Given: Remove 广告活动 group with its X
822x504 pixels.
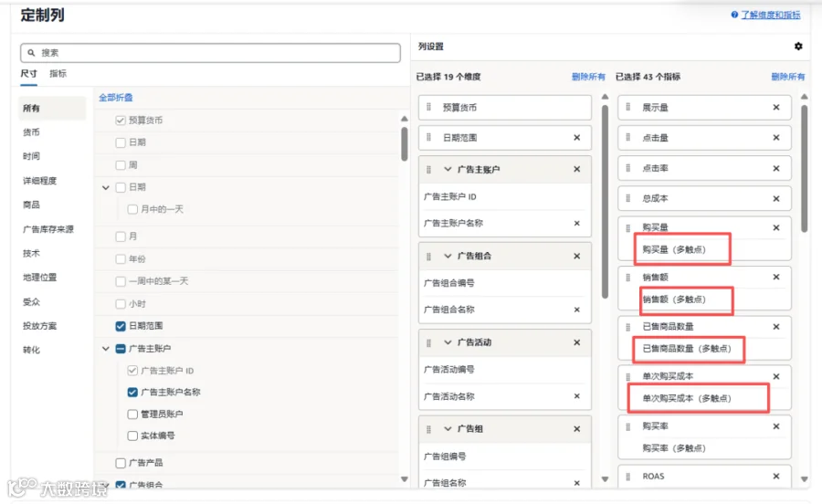Looking at the screenshot, I should (x=576, y=342).
